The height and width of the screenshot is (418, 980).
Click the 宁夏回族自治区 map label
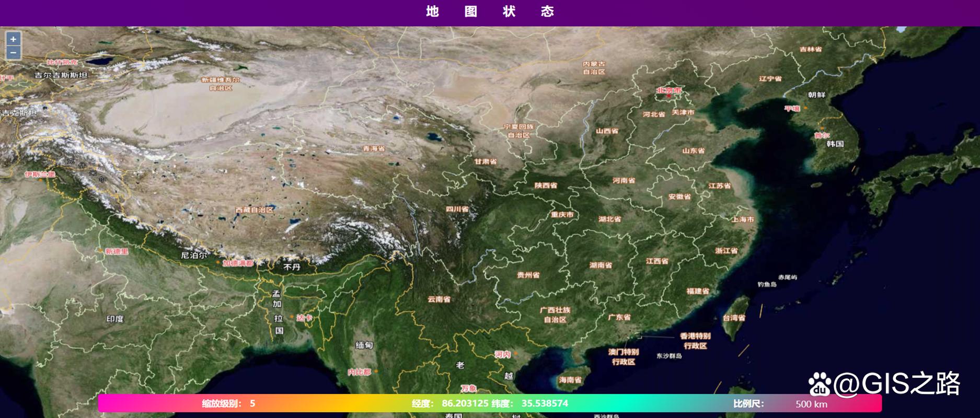519,131
